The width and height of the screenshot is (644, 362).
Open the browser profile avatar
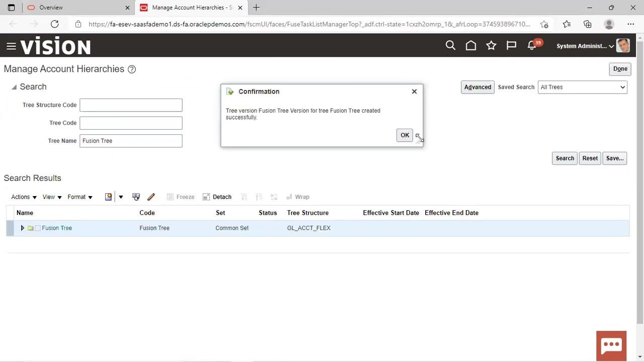(x=609, y=24)
